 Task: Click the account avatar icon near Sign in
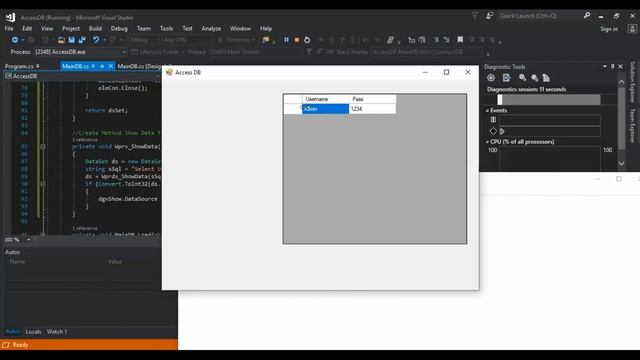pyautogui.click(x=632, y=29)
